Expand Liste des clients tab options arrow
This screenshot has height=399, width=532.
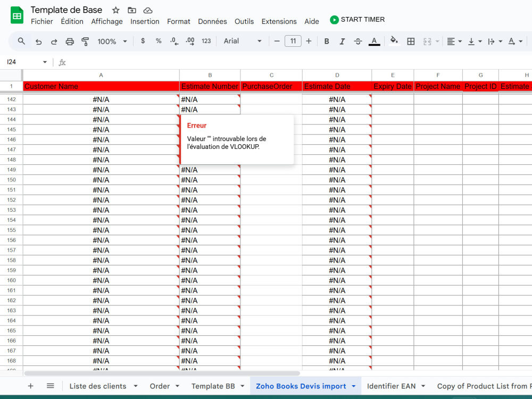135,386
